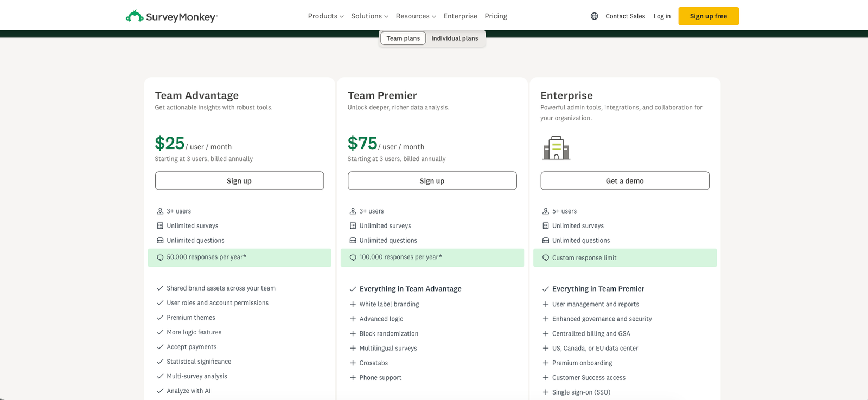Click checkmark beside Accept payments

pos(160,347)
